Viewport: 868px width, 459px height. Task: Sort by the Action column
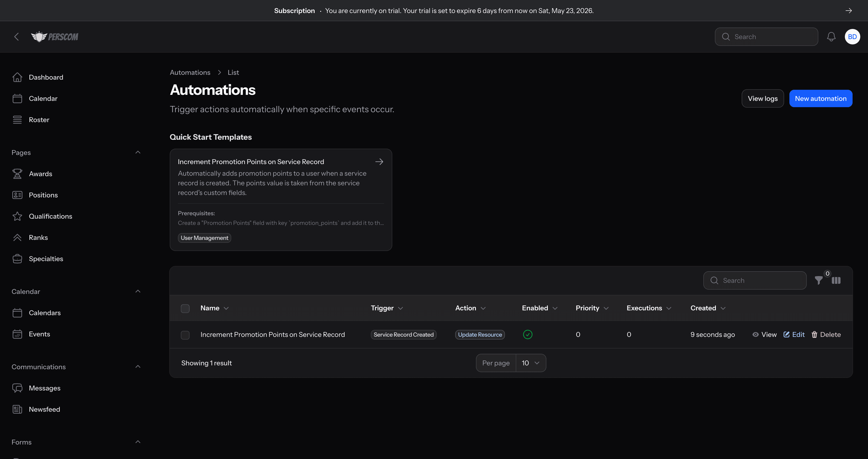[470, 308]
